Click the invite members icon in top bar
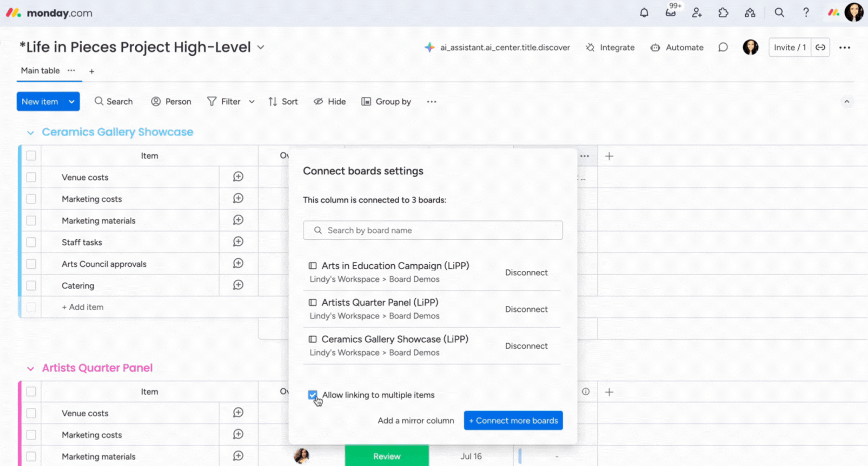The image size is (868, 466). pyautogui.click(x=697, y=12)
